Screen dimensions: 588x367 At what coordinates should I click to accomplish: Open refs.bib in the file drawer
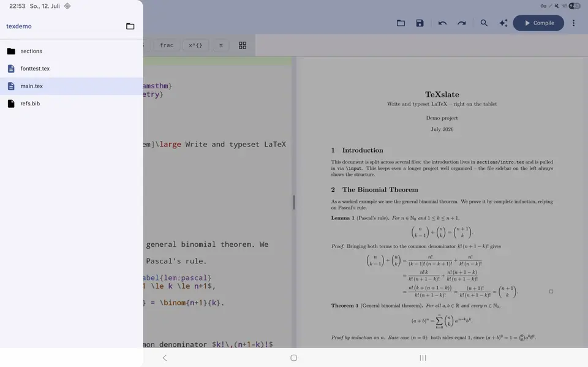coord(71,104)
